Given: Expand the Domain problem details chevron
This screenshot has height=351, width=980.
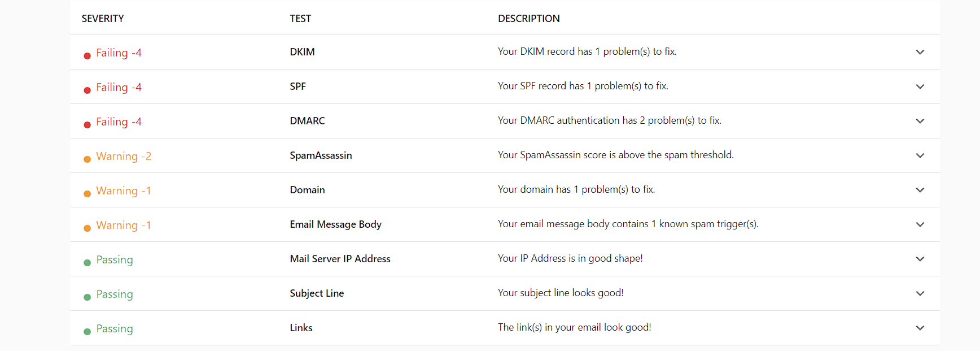Looking at the screenshot, I should 920,190.
